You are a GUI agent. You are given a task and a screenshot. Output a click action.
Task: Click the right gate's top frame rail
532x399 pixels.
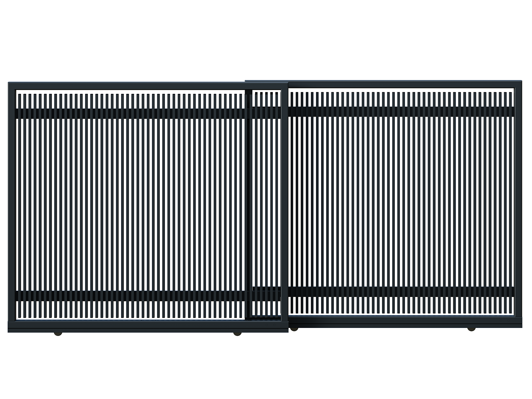(404, 84)
